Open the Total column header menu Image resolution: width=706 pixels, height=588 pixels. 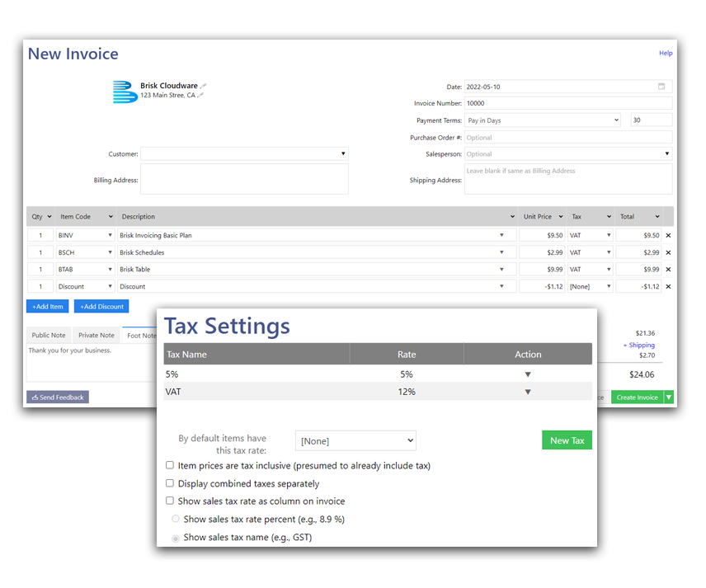pos(657,217)
